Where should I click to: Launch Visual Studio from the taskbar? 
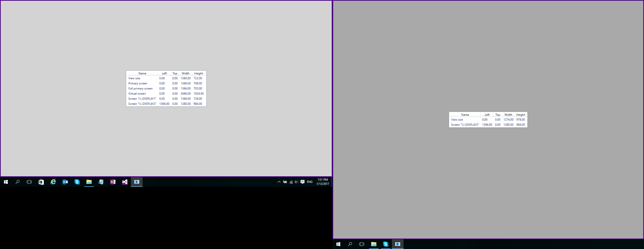point(125,182)
